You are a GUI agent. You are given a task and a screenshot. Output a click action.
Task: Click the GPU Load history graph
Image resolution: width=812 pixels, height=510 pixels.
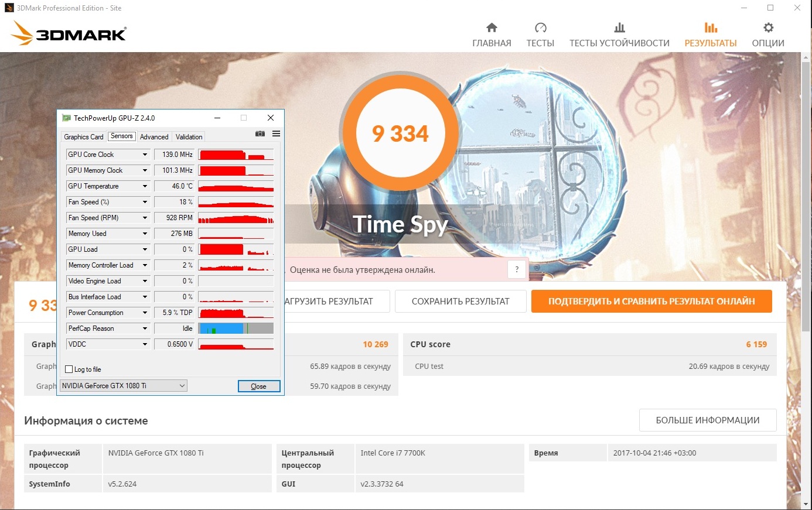[236, 249]
